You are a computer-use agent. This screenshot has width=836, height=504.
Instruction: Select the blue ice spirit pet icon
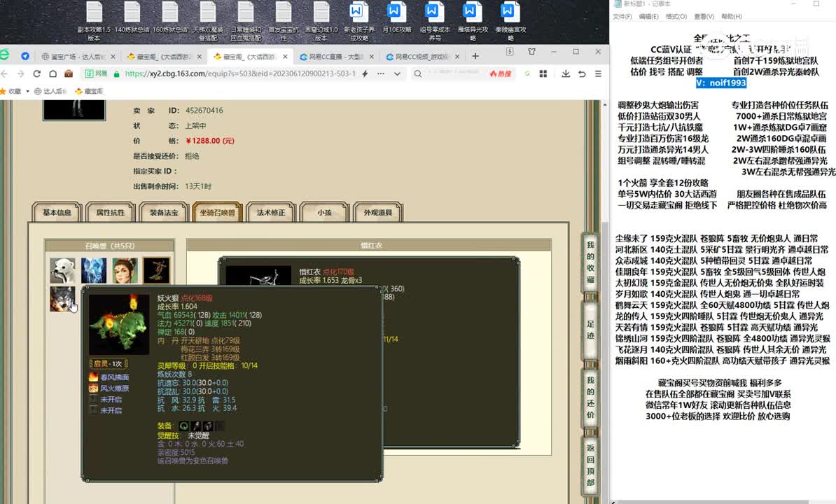click(x=94, y=270)
